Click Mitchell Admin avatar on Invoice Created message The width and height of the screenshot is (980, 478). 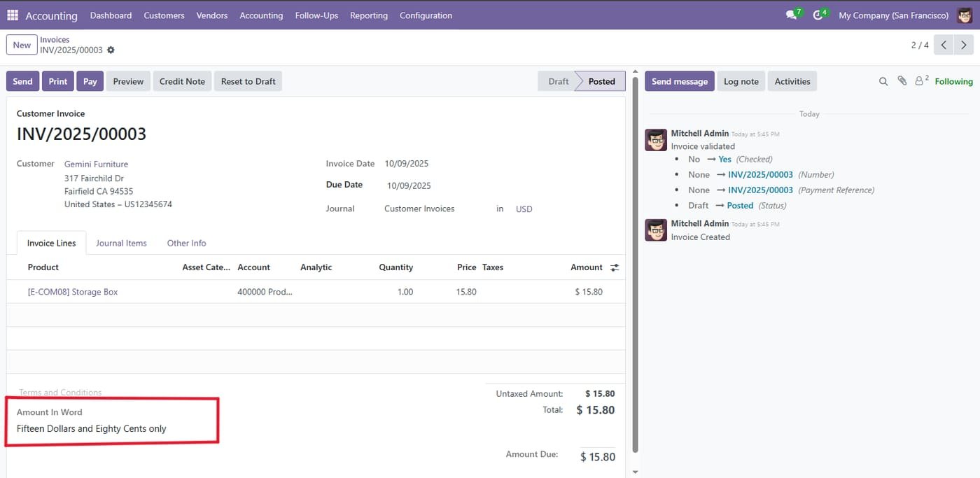click(x=656, y=230)
